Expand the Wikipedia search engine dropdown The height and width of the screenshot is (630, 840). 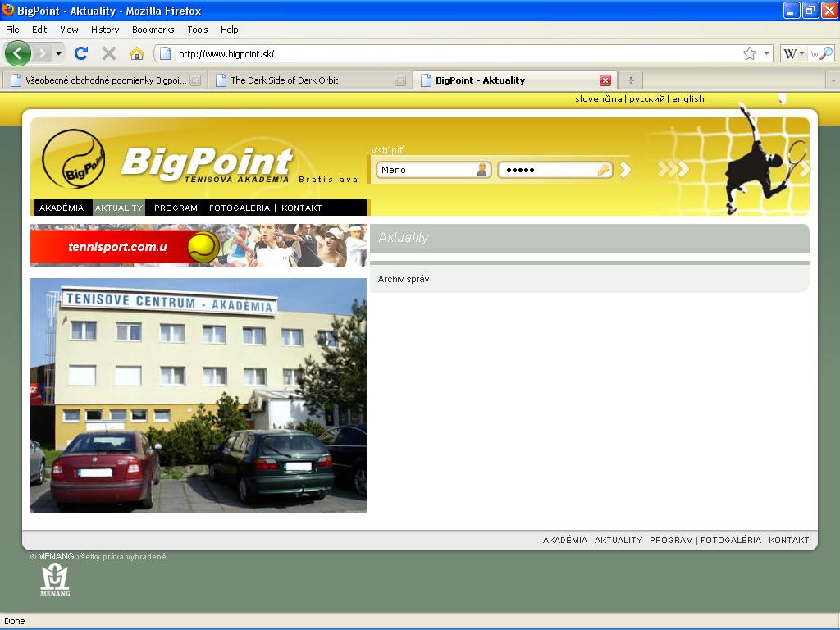[801, 54]
